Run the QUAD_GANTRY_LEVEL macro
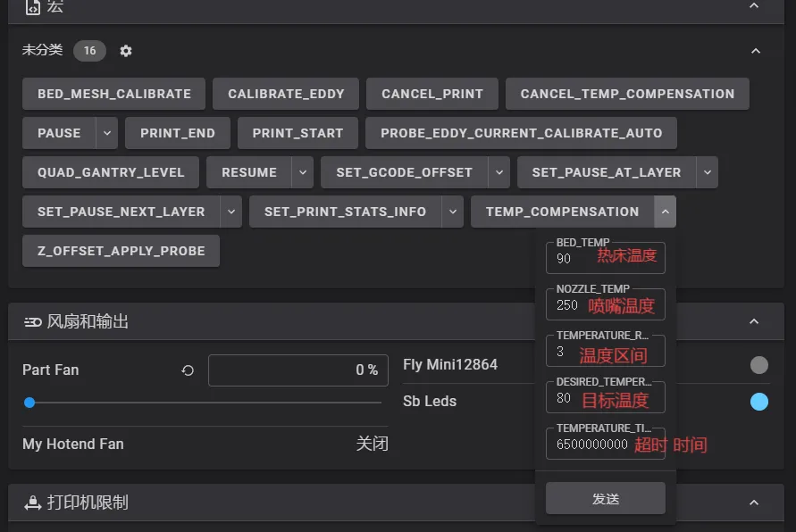Image resolution: width=796 pixels, height=532 pixels. 111,172
